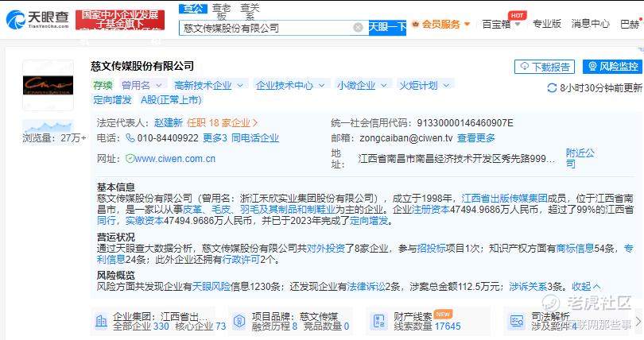Open the 同电话企业 link
644x340 pixels.
click(255, 137)
